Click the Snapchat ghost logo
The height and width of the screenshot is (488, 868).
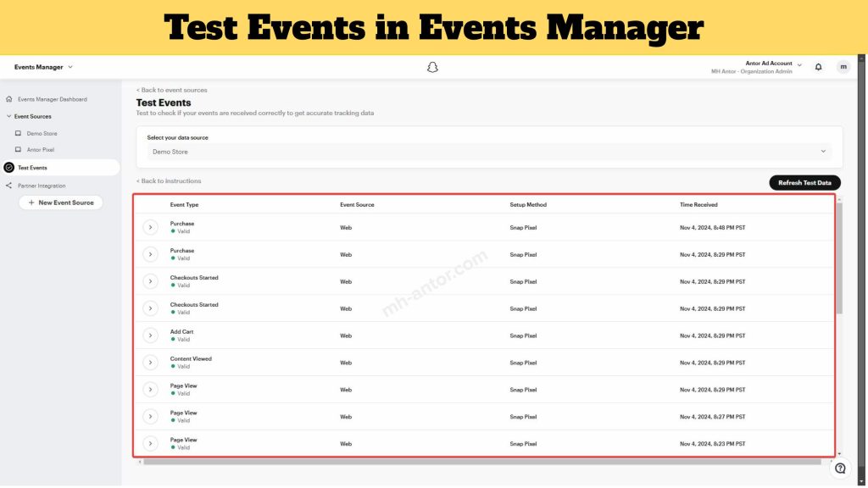pyautogui.click(x=432, y=67)
